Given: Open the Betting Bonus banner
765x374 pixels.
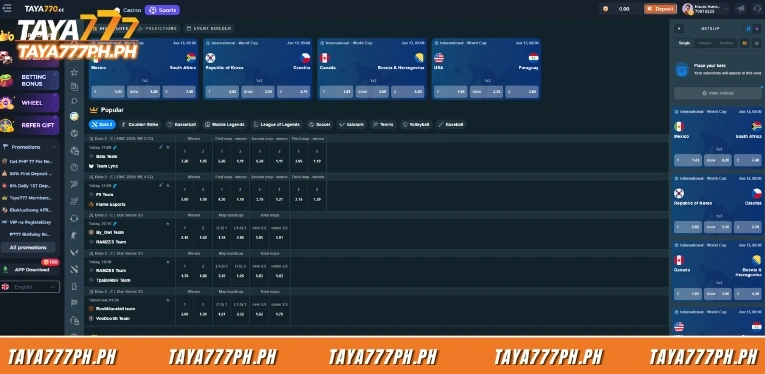Looking at the screenshot, I should tap(30, 80).
